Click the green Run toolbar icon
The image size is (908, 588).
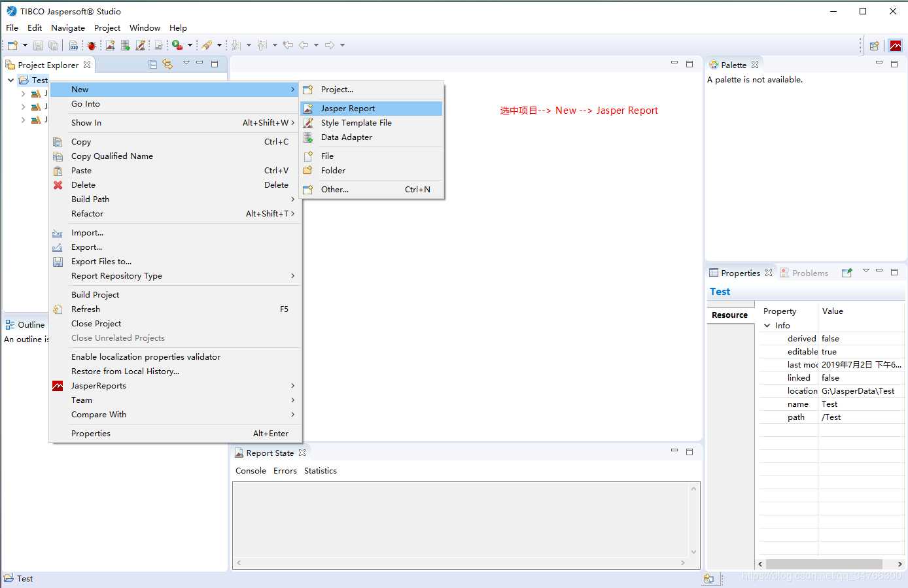coord(177,45)
